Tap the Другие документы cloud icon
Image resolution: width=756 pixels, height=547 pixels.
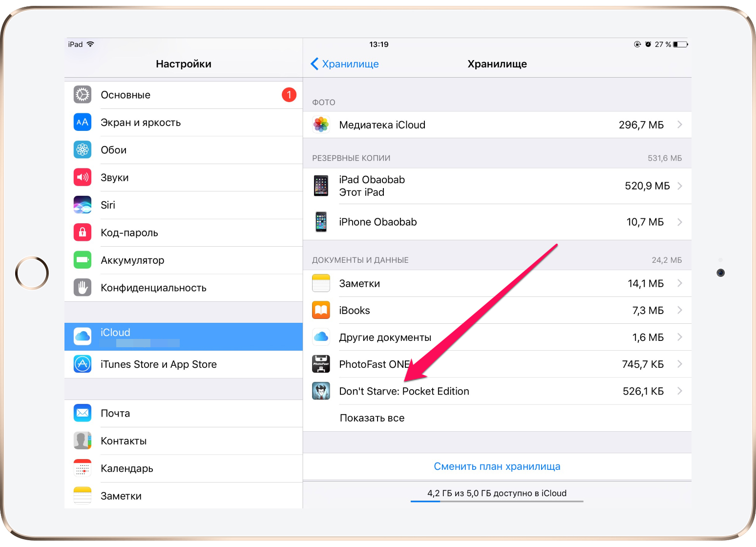pos(321,337)
